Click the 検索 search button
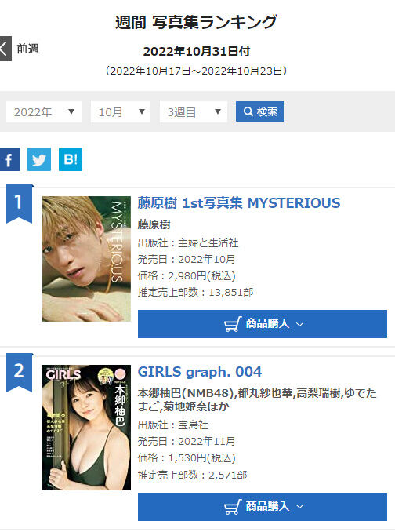 tap(260, 111)
